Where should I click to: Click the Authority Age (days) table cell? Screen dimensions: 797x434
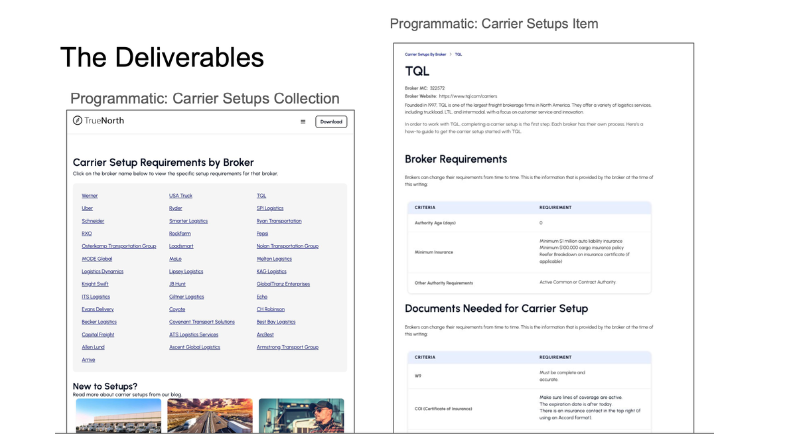435,223
